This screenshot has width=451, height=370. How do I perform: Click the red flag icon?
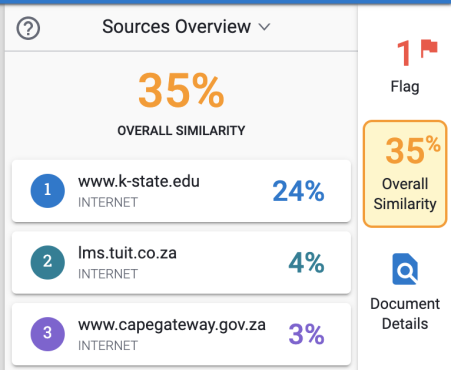[429, 48]
